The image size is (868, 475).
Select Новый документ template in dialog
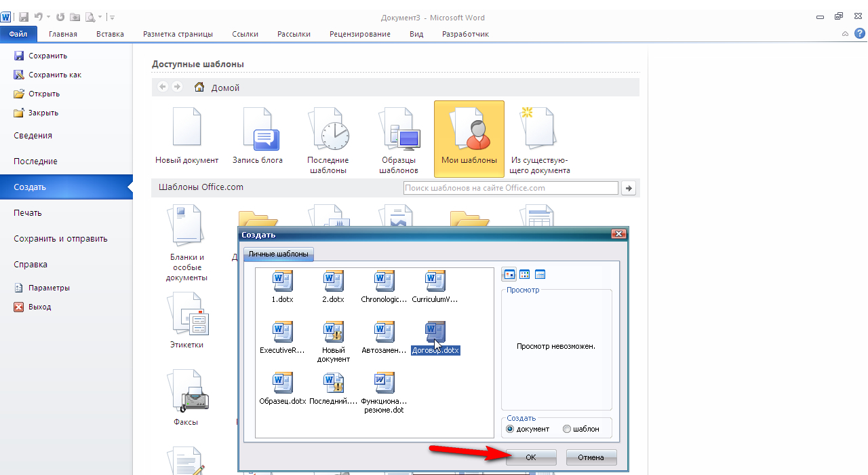[x=334, y=342]
